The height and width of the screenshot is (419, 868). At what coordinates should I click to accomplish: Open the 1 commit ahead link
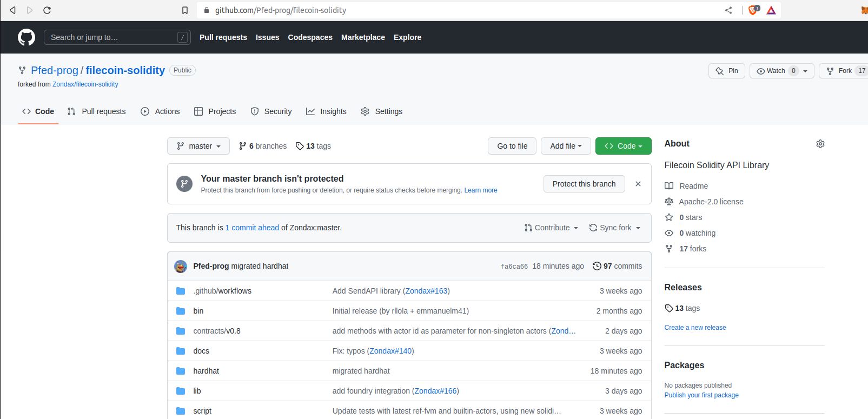tap(252, 228)
